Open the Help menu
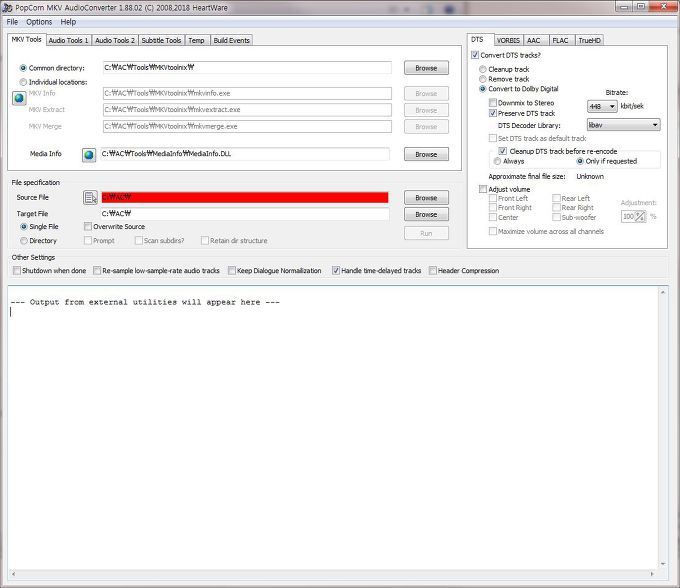The height and width of the screenshot is (588, 680). (x=68, y=22)
